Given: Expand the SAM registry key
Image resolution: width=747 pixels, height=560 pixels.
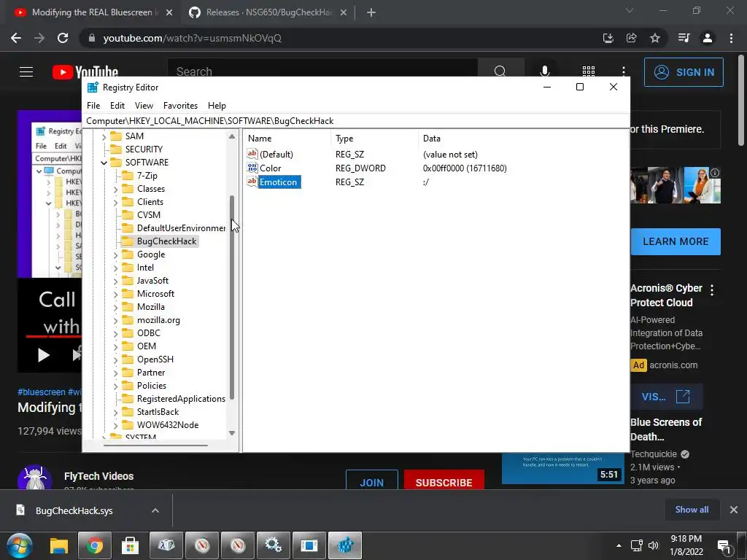Looking at the screenshot, I should 104,136.
